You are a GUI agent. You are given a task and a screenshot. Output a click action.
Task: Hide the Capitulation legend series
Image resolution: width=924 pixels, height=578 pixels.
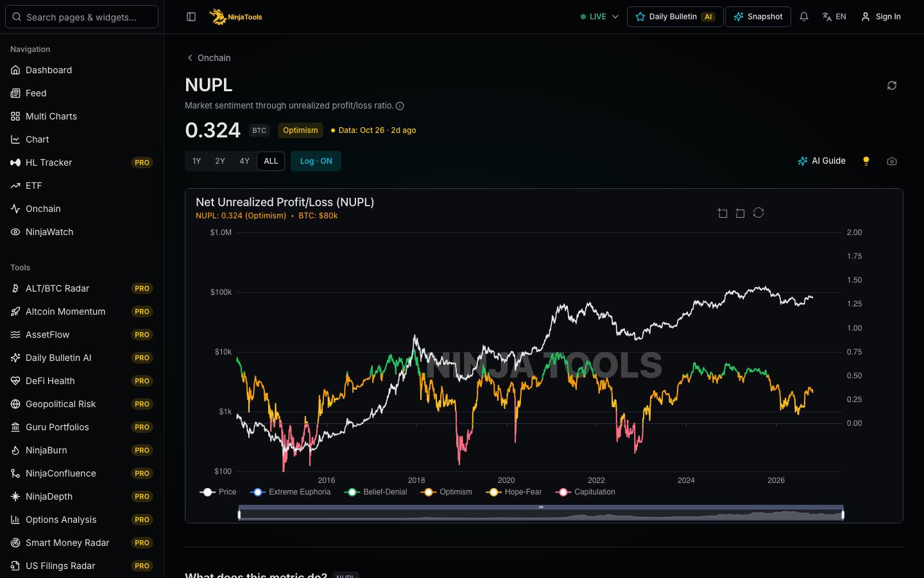pyautogui.click(x=586, y=492)
